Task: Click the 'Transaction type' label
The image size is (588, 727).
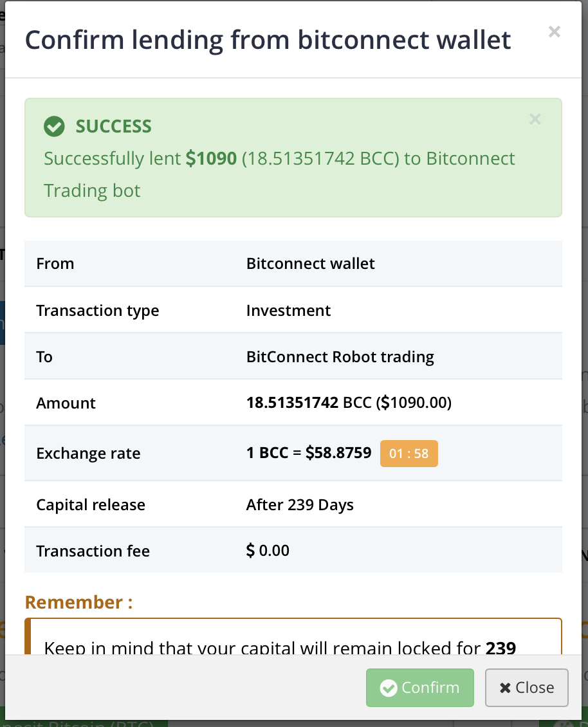Action: click(x=97, y=311)
